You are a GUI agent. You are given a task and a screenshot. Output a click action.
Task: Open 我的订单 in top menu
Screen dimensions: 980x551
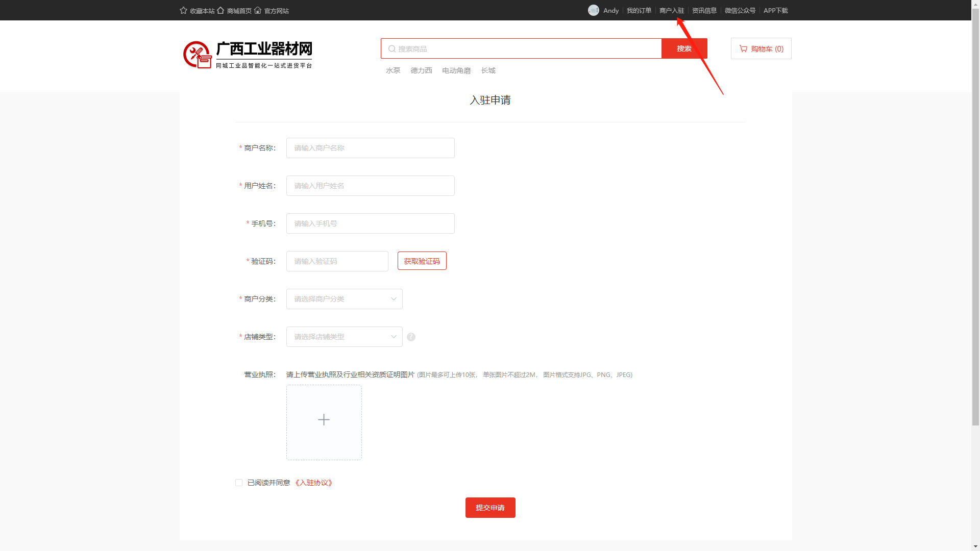(x=639, y=10)
